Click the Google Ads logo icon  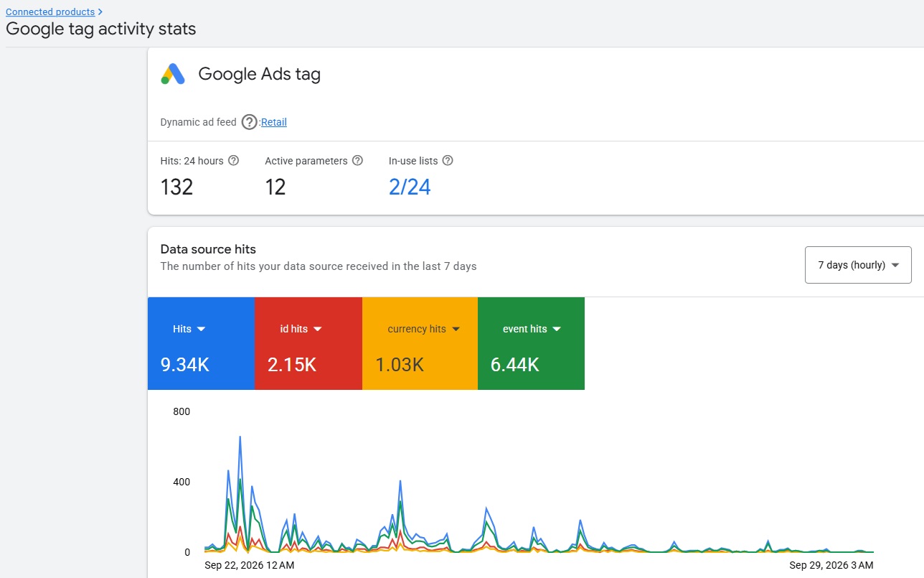(x=173, y=74)
